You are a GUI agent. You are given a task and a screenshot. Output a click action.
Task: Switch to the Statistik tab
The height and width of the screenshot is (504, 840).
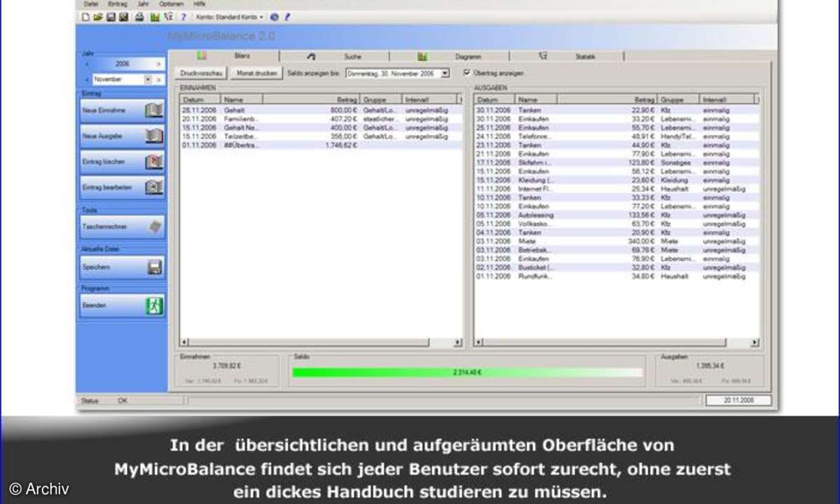567,56
